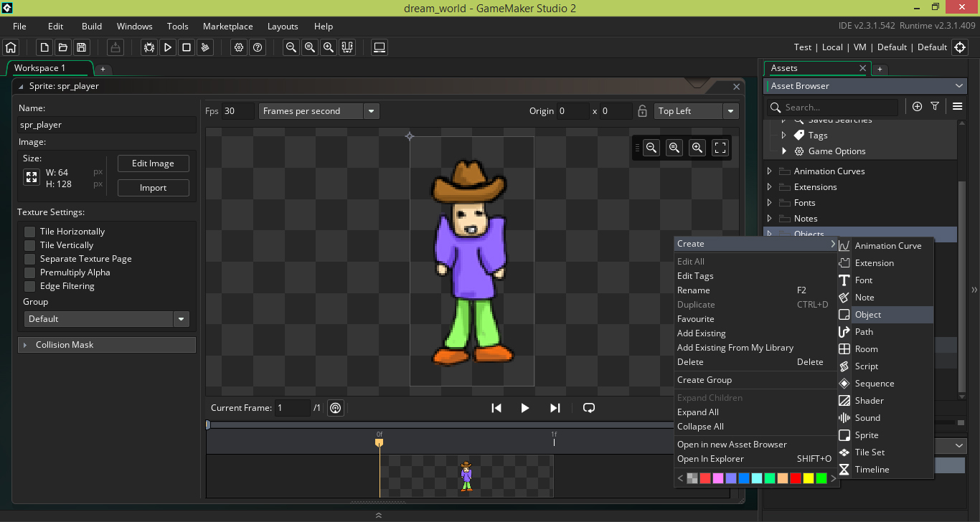
Task: Reset zoom in the sprite preview
Action: coord(674,148)
